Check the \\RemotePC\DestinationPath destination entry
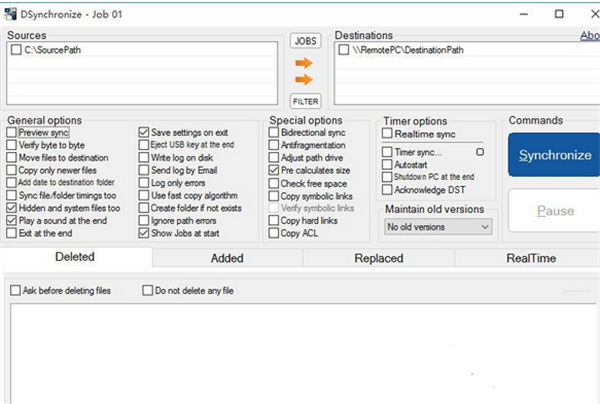600x404 pixels. pyautogui.click(x=344, y=49)
